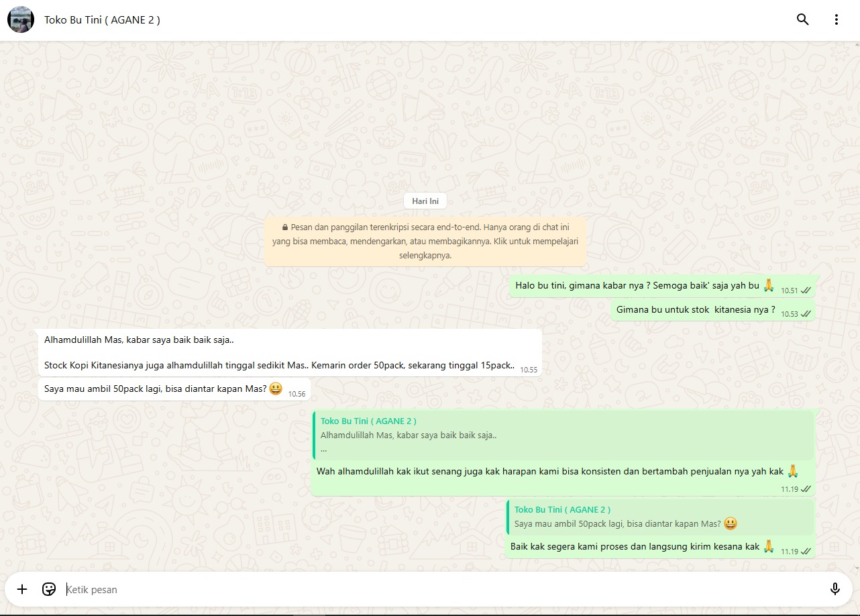
Task: Click praying hands emoji in 'Halo bu tini' message
Action: coord(769,285)
